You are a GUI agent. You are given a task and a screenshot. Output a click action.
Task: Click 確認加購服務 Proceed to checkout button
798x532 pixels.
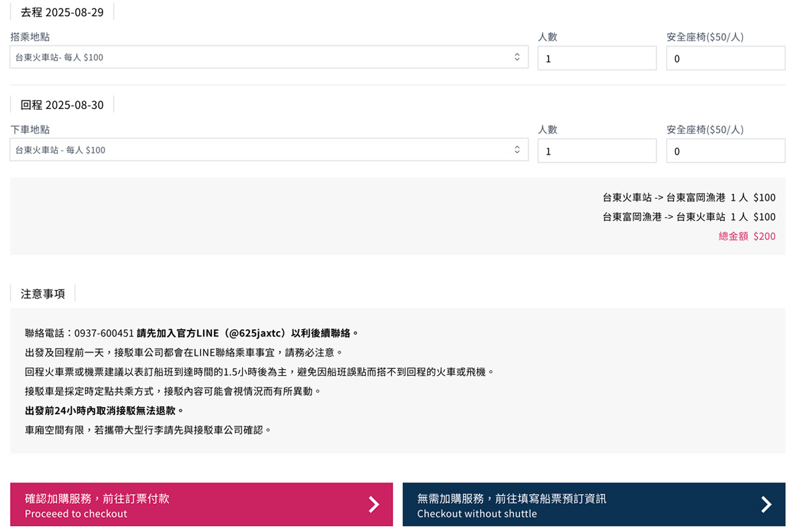[x=201, y=505]
